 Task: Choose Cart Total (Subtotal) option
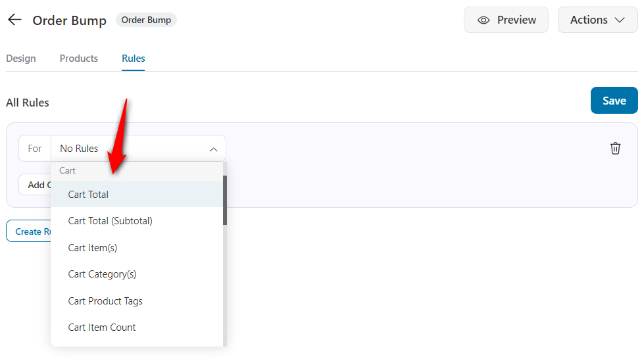(x=137, y=221)
